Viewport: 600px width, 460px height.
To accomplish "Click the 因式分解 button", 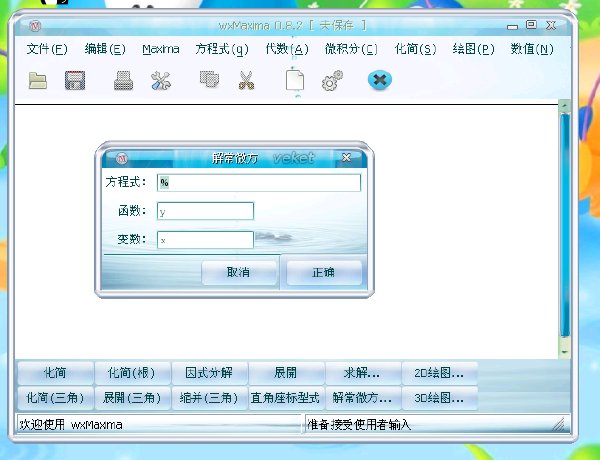I will point(209,373).
